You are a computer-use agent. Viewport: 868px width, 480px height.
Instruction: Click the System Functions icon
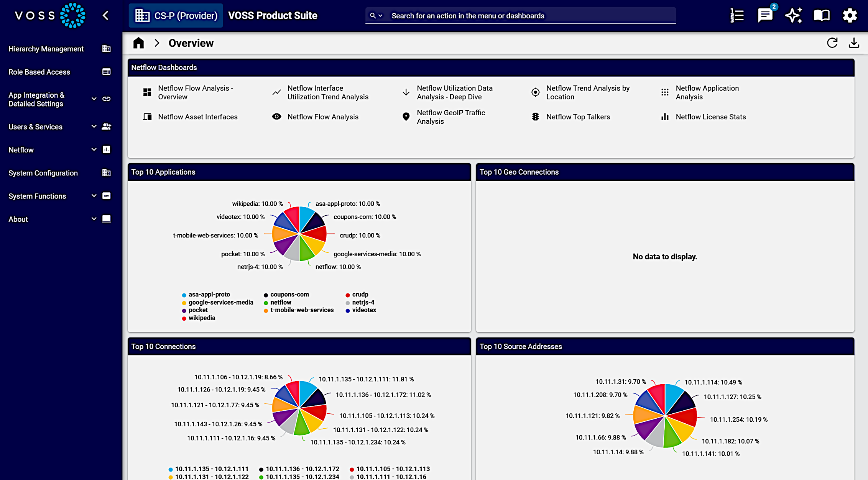pos(107,196)
